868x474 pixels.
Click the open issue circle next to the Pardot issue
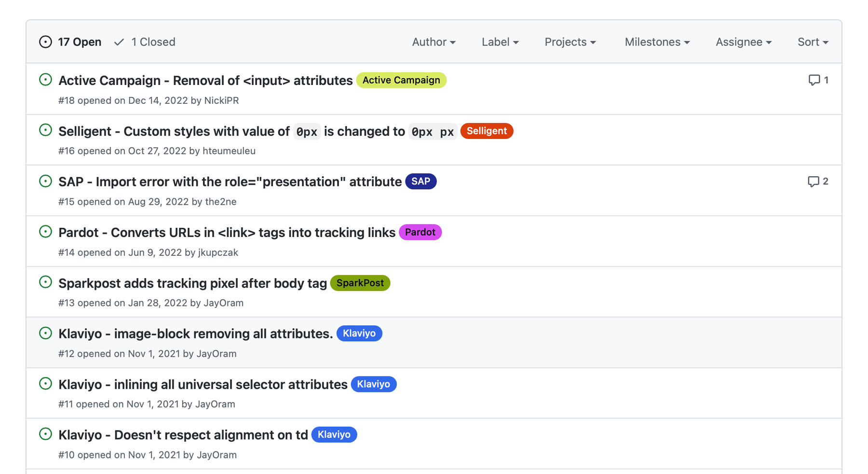point(45,231)
